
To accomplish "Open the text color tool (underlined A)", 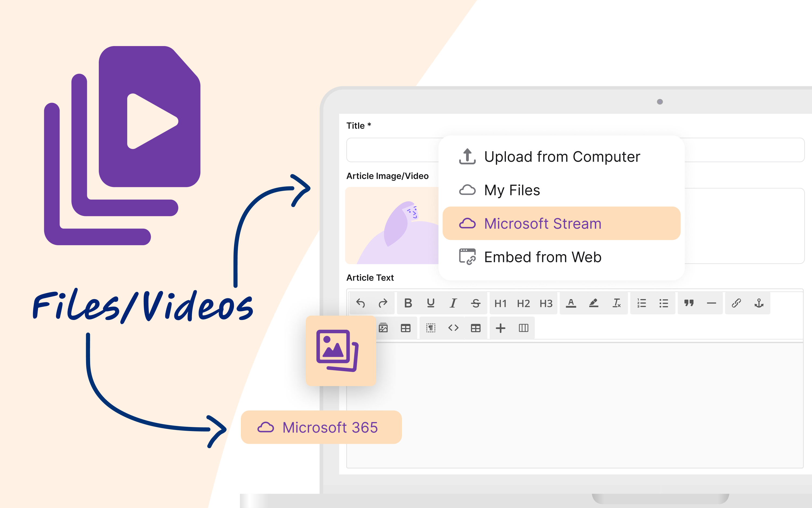I will pyautogui.click(x=571, y=303).
